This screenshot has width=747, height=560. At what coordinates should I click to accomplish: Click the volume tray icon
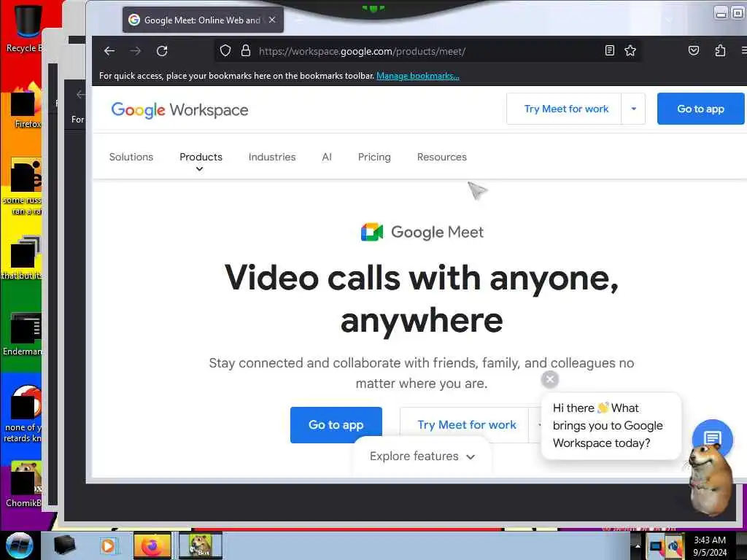click(x=675, y=546)
